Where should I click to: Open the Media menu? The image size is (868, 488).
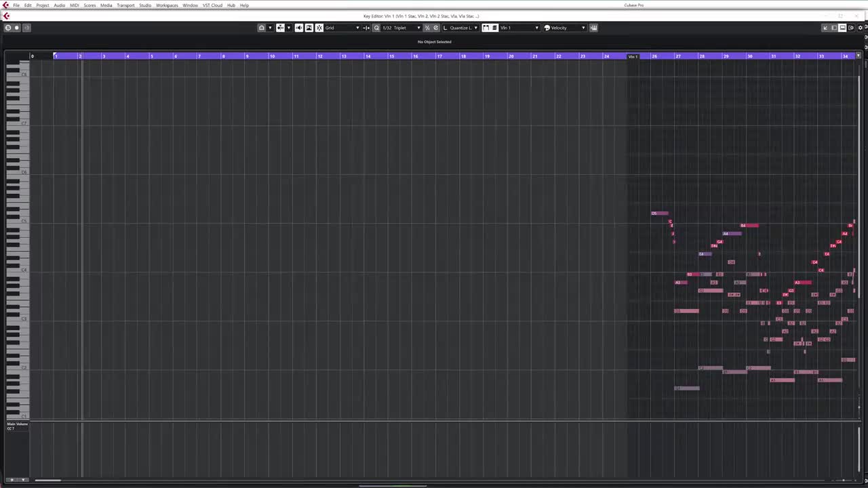tap(106, 5)
